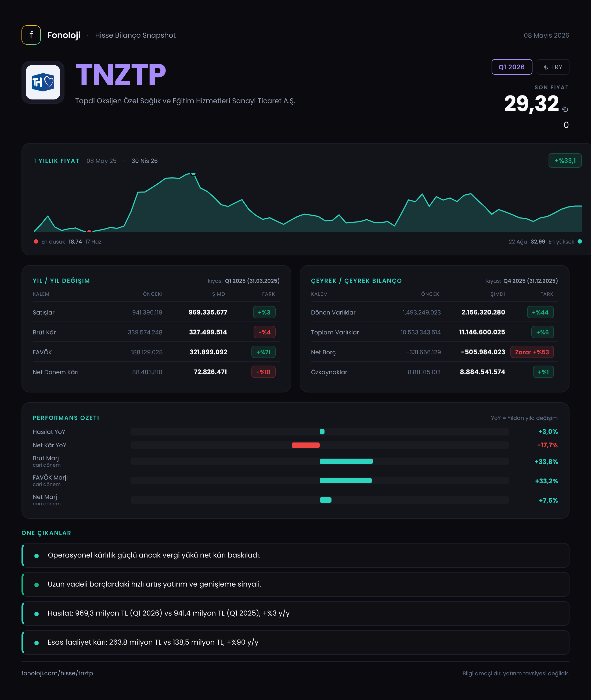Click Toplam Varlıklar value 11.146.600.025

pyautogui.click(x=482, y=332)
